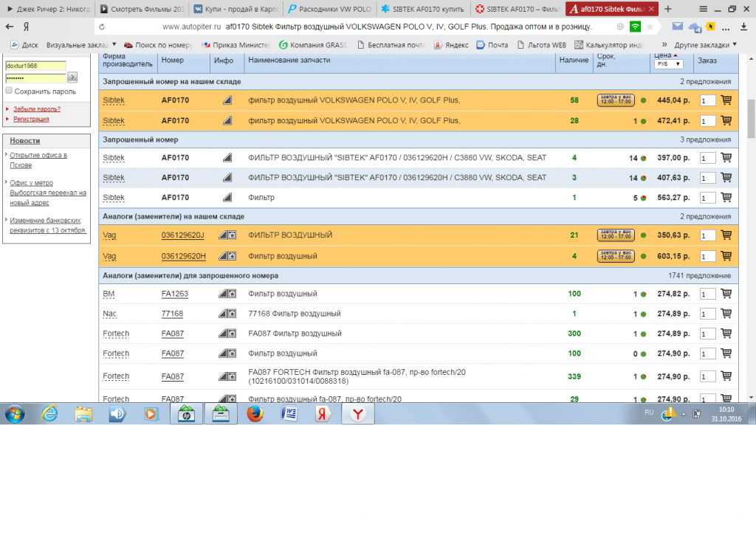Open Яндекс bookmark

451,45
